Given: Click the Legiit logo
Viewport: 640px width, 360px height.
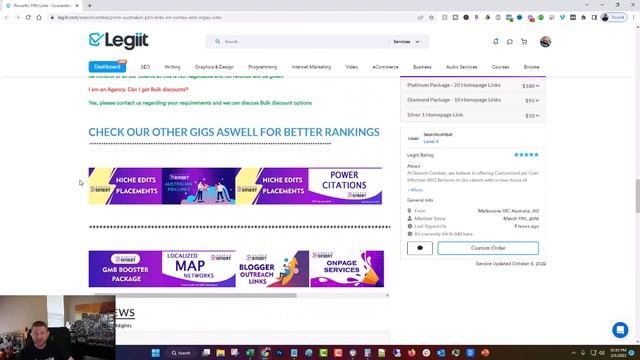Looking at the screenshot, I should click(x=118, y=41).
